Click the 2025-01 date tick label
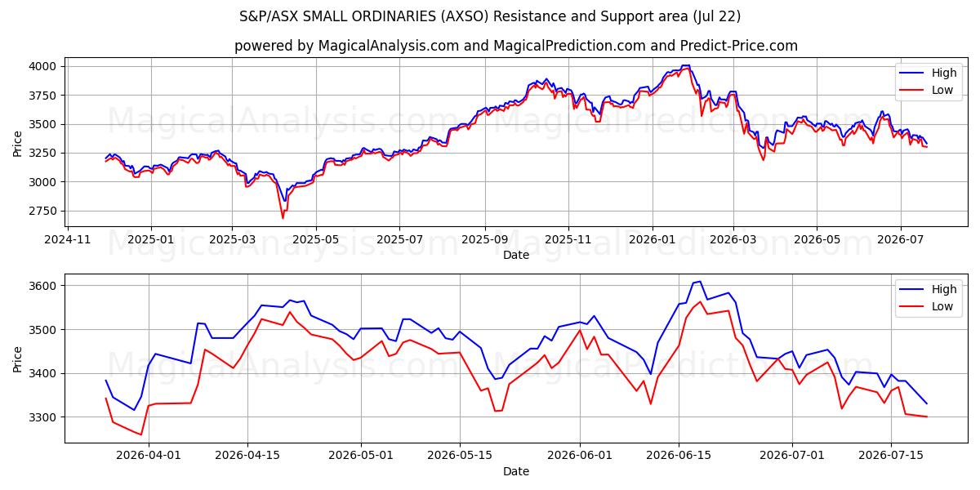 (150, 239)
